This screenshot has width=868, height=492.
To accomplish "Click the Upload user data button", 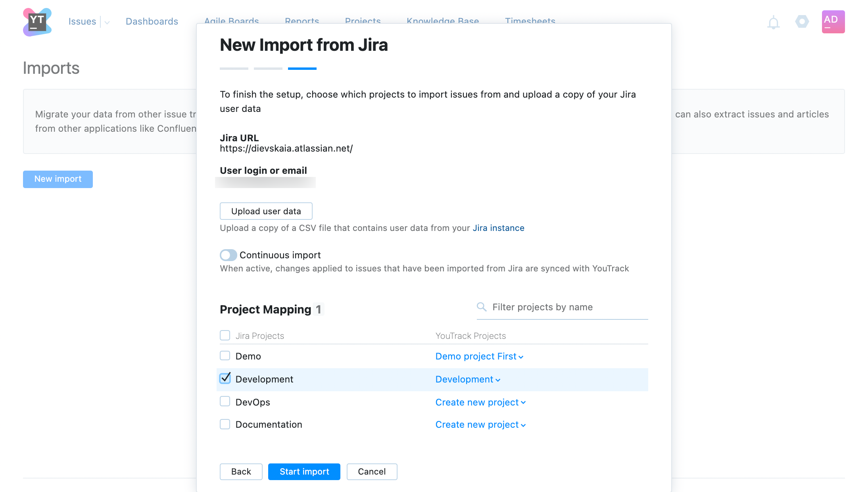I will point(266,211).
